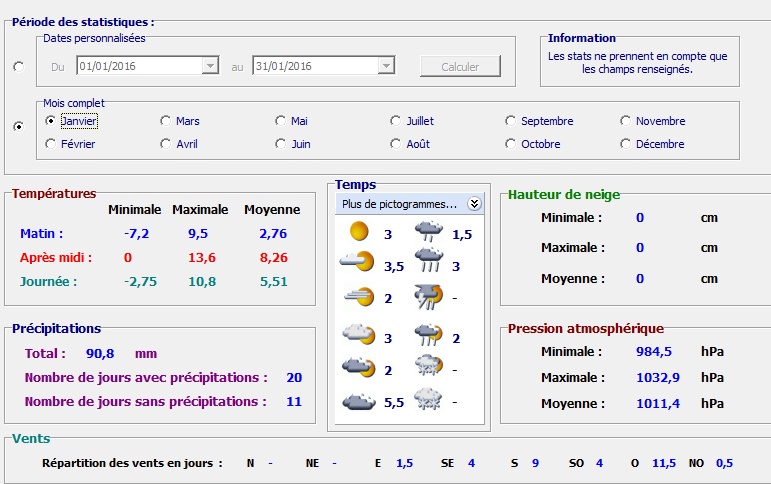
Task: Click the heavy rain pictogram showing 3
Action: point(429,260)
